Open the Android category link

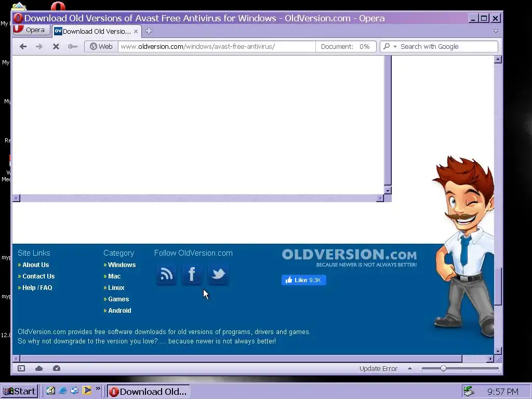point(119,311)
